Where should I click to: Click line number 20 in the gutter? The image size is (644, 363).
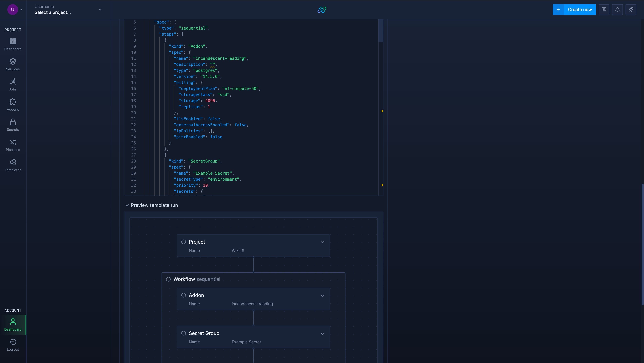(133, 113)
